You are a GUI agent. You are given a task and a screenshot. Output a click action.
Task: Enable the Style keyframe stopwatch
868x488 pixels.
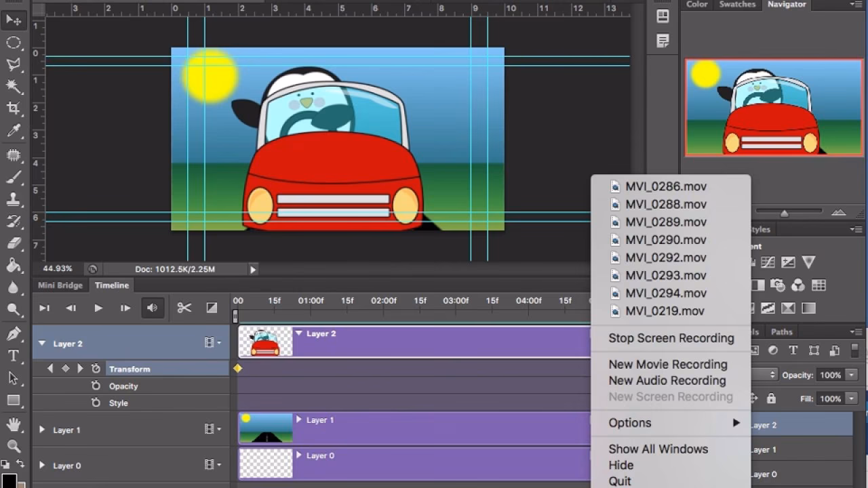click(x=96, y=402)
